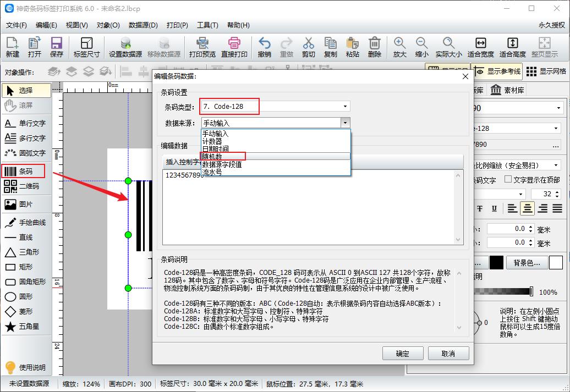The image size is (570, 392).
Task: Click the black foreground color swatch
Action: pyautogui.click(x=496, y=262)
